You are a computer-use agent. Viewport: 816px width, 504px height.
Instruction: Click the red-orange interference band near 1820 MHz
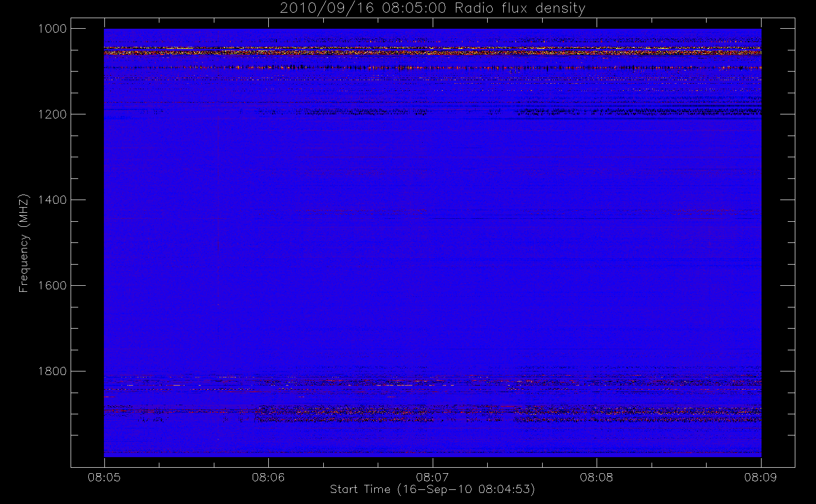pyautogui.click(x=432, y=382)
